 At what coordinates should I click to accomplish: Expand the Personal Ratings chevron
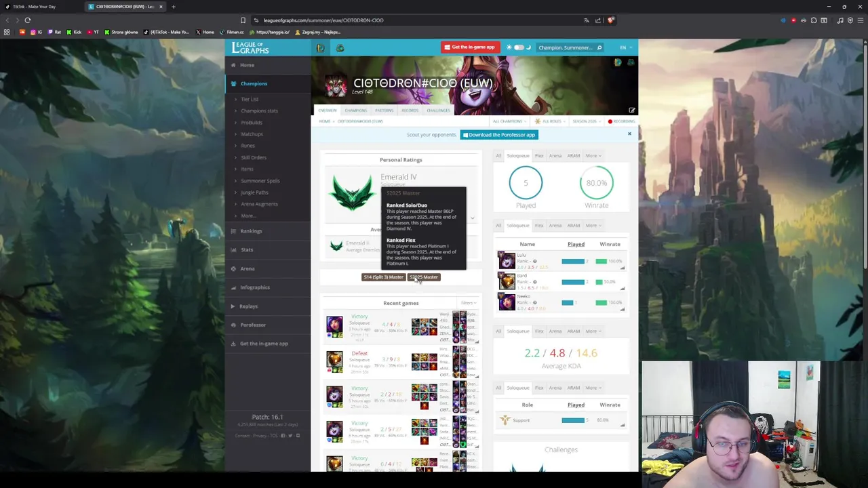tap(473, 218)
